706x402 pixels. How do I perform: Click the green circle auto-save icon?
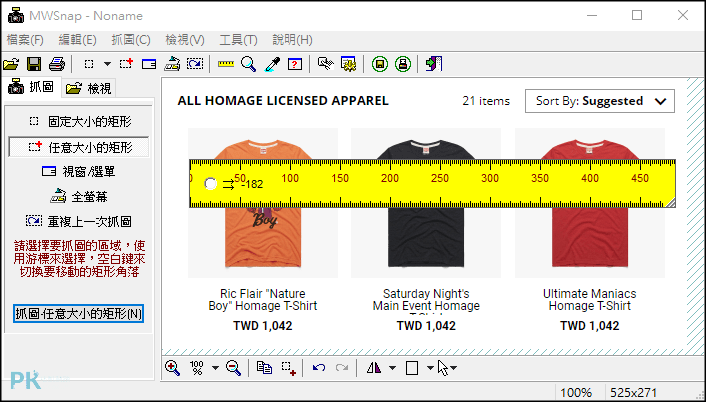(380, 64)
